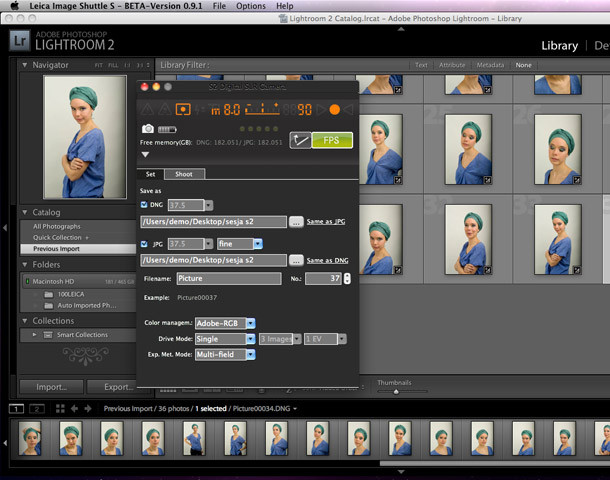Browse for the JPG save folder
Viewport: 610px width, 480px height.
[296, 260]
